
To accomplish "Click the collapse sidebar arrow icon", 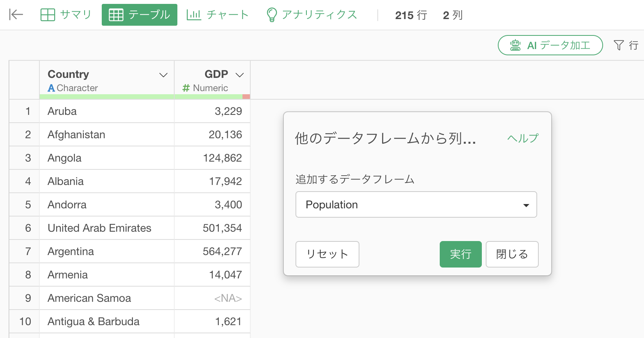I will [x=16, y=15].
